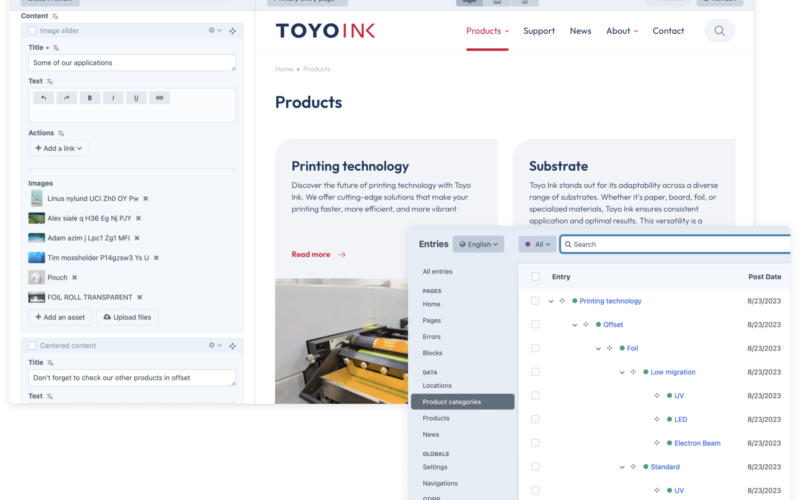Click the Upload files button
The height and width of the screenshot is (500, 800).
pyautogui.click(x=127, y=317)
